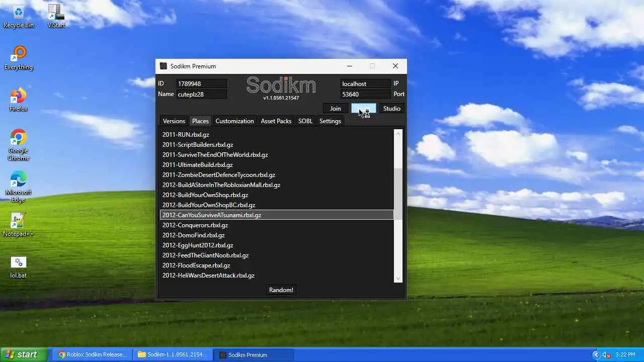The height and width of the screenshot is (362, 644).
Task: Click Sodikm Premium taskbar button
Action: [x=253, y=354]
